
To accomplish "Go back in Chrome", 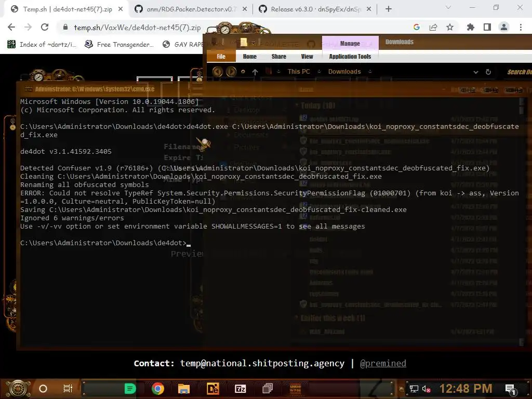I will [x=11, y=27].
